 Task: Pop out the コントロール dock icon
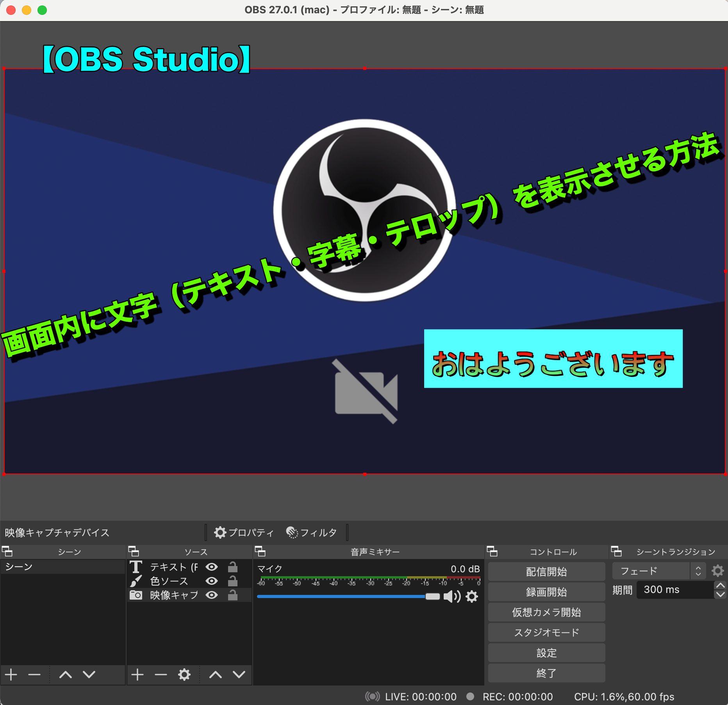coord(492,552)
